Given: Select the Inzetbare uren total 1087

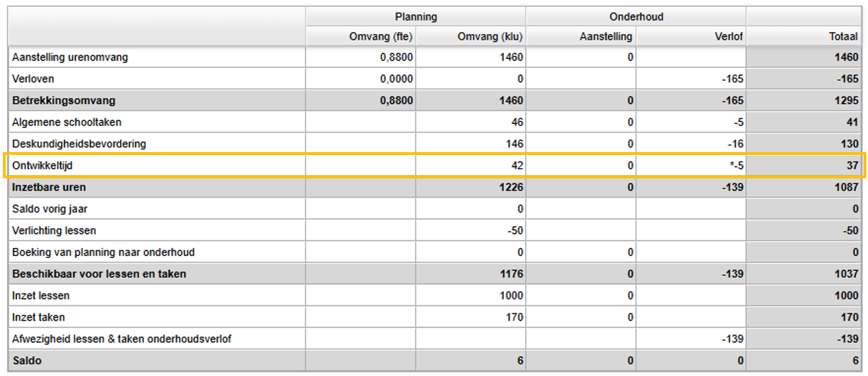Looking at the screenshot, I should 847,187.
